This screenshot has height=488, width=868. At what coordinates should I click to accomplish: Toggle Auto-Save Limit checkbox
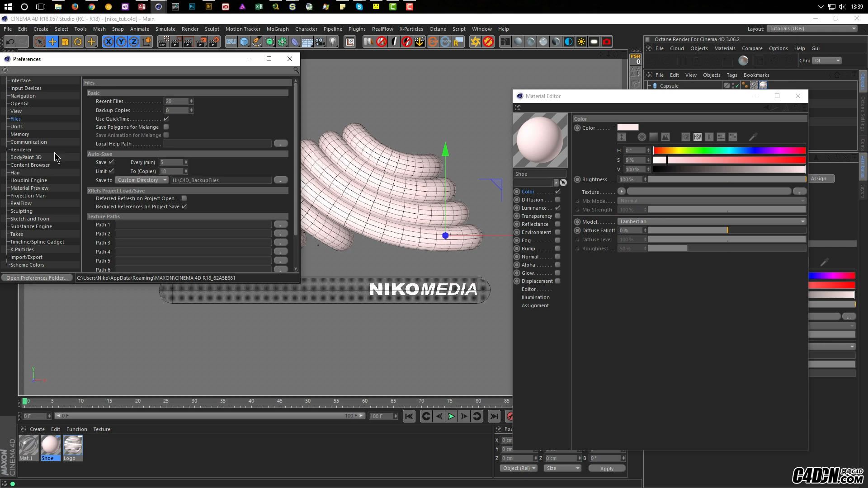(112, 171)
